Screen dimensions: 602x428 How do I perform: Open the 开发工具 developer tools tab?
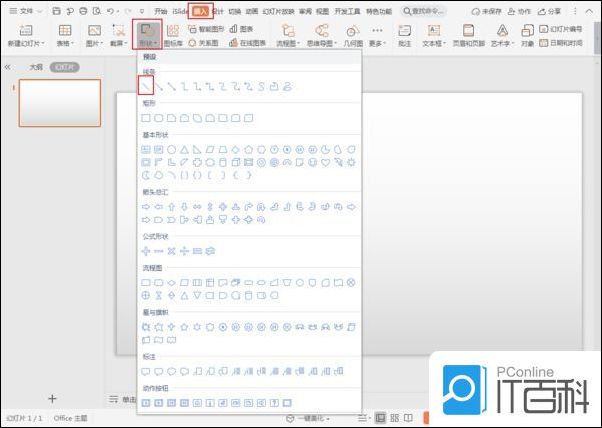coord(347,12)
